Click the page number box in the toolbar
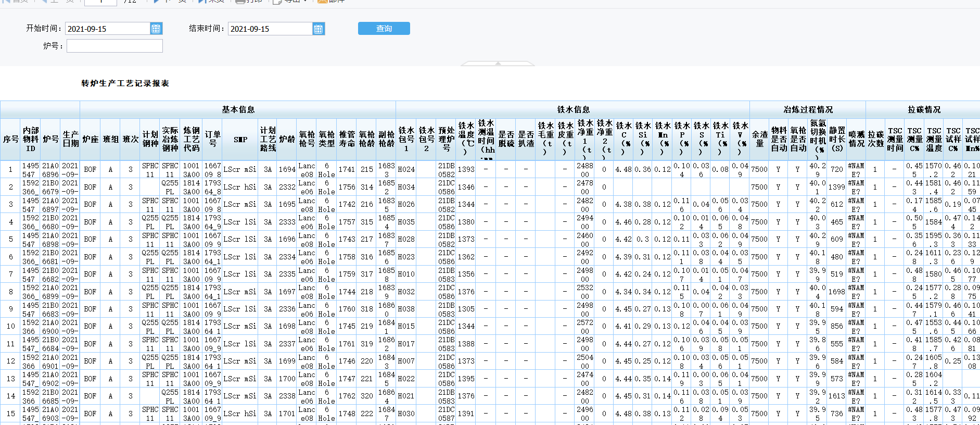 (100, 2)
